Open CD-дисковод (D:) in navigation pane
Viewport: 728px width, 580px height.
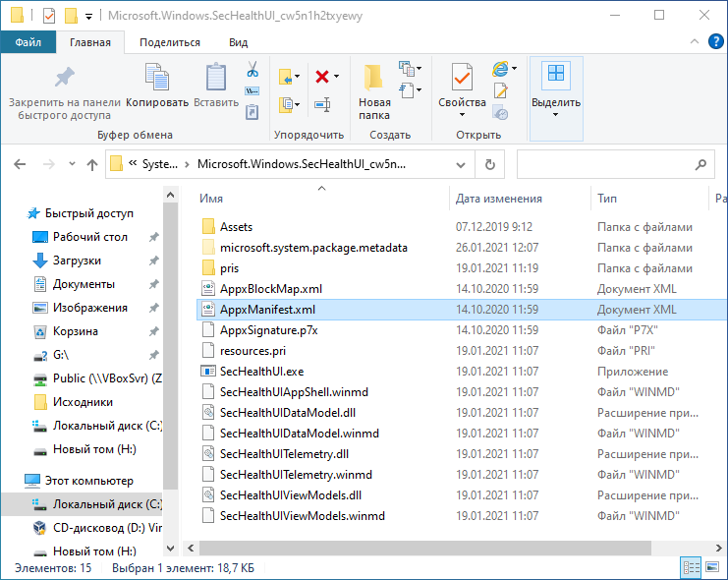107,528
